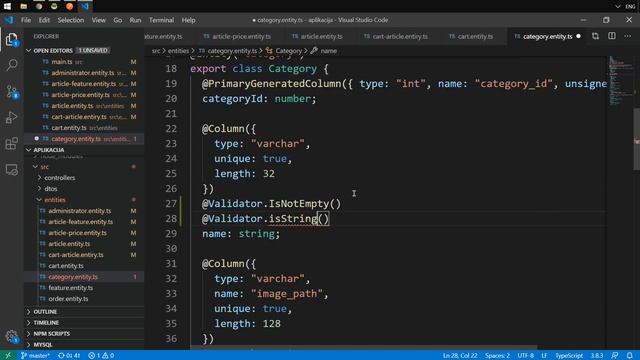The height and width of the screenshot is (360, 640).
Task: Switch to the article-price.entity.ts tab
Action: click(237, 36)
